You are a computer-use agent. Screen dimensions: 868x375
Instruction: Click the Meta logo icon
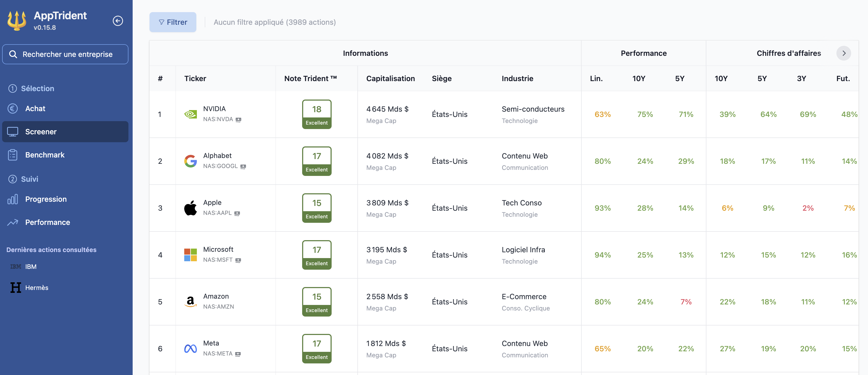coord(190,349)
